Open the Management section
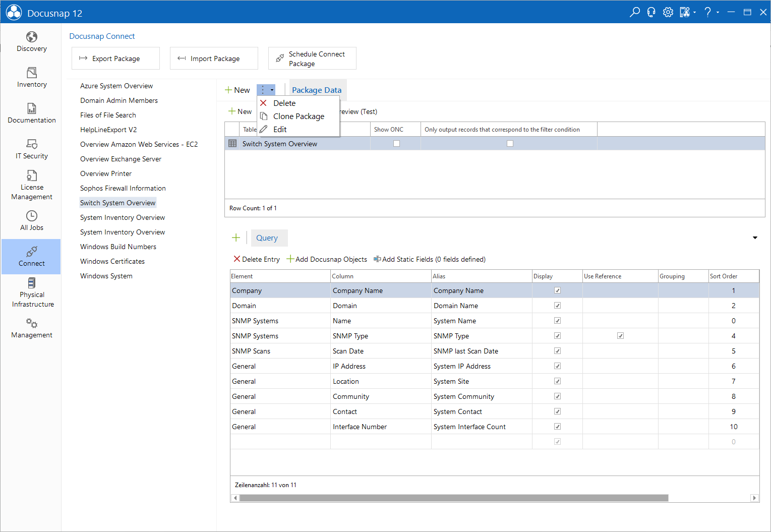The height and width of the screenshot is (532, 771). point(31,328)
